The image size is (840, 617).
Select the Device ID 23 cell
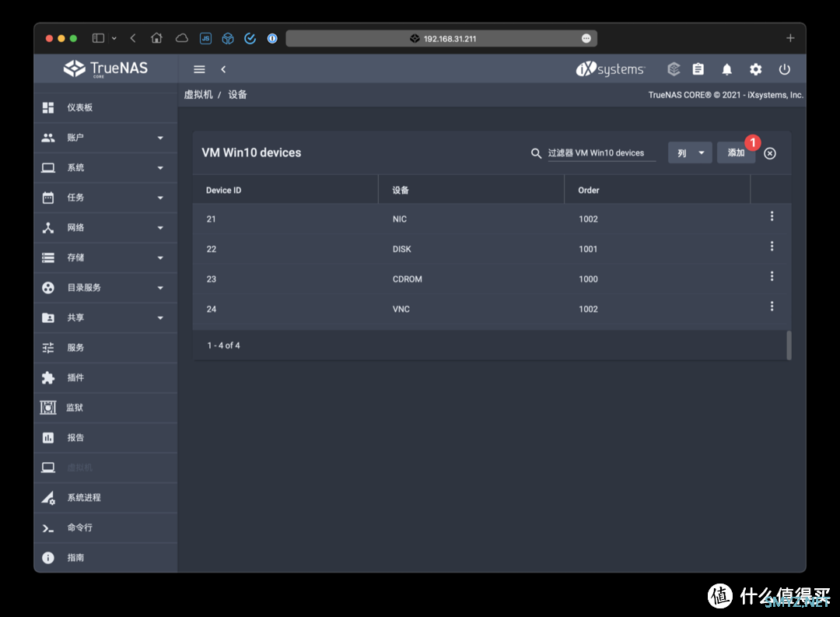click(211, 279)
